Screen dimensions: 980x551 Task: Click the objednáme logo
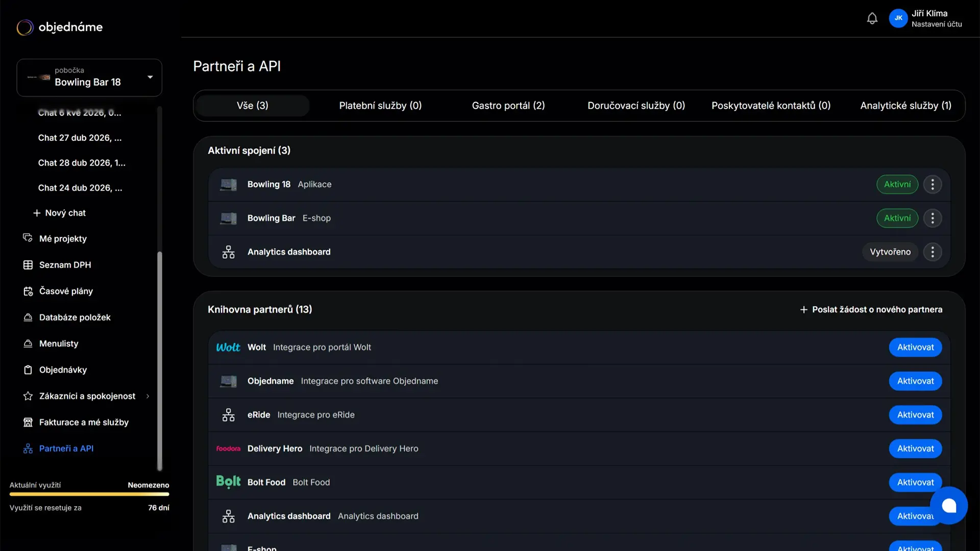60,27
